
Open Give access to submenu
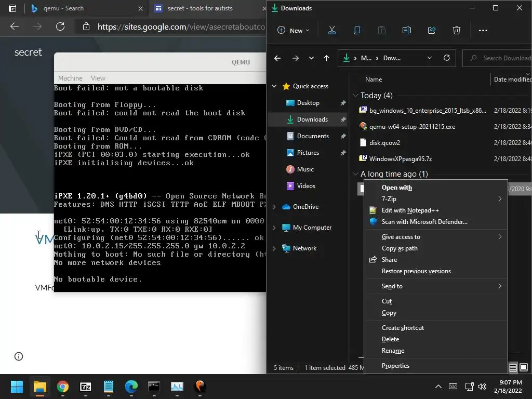pyautogui.click(x=436, y=237)
